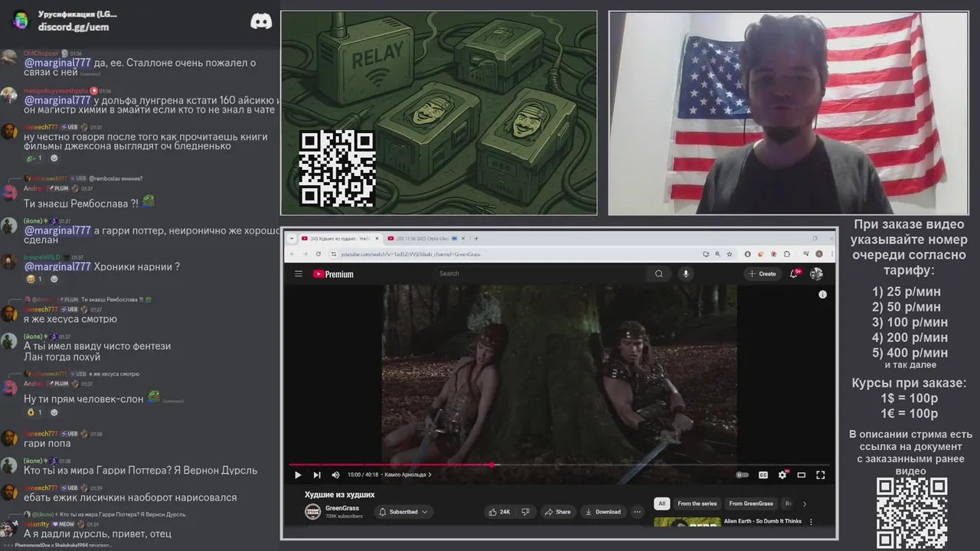Click the Discord logo icon
The height and width of the screenshot is (551, 980).
coord(261,21)
